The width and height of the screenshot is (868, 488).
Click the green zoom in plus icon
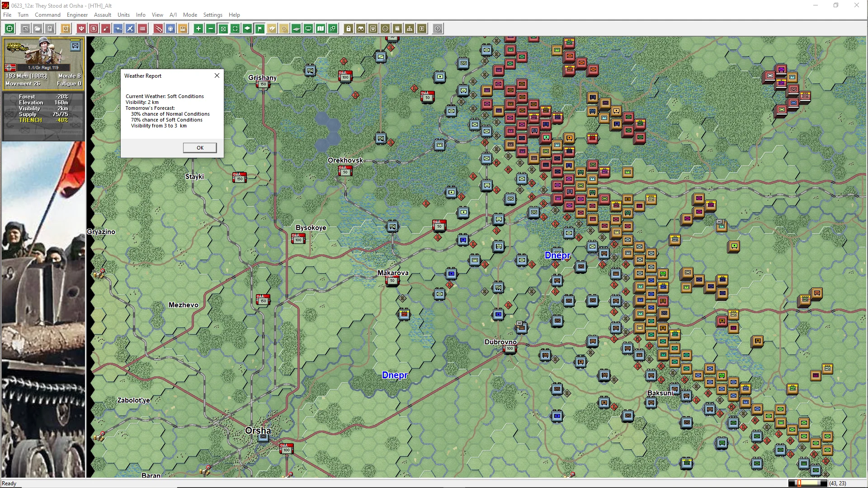click(198, 29)
